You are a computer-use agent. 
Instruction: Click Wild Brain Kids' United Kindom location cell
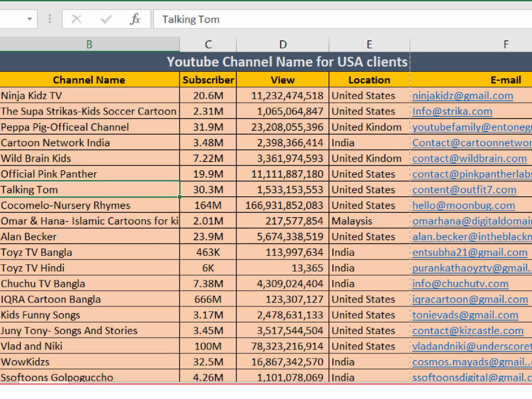[369, 158]
